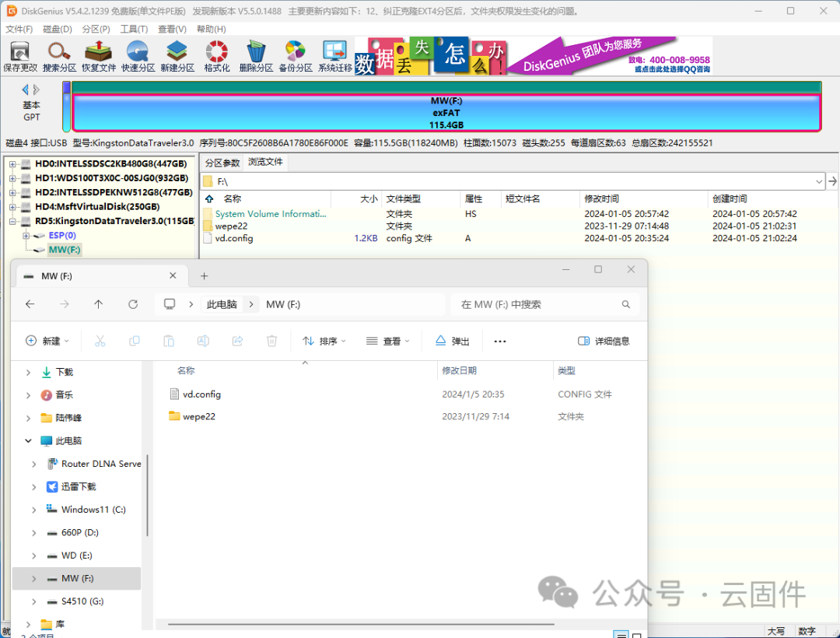Select vd.config file in Explorer list
This screenshot has height=638, width=840.
[201, 394]
